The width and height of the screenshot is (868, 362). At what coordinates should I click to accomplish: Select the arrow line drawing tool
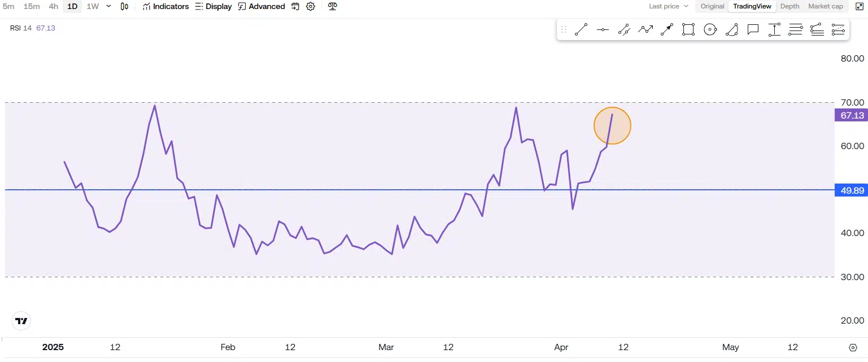click(x=667, y=30)
